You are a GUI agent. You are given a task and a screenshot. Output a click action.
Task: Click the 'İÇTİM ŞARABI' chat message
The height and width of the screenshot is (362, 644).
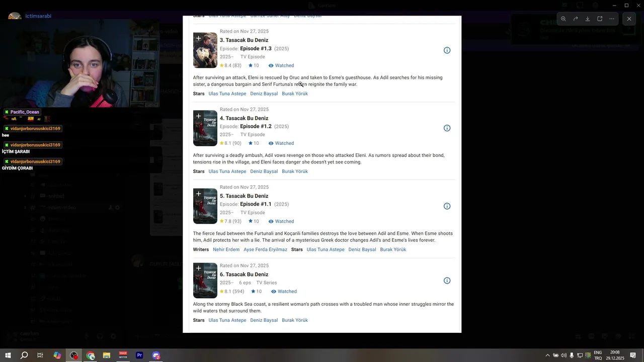click(x=16, y=152)
